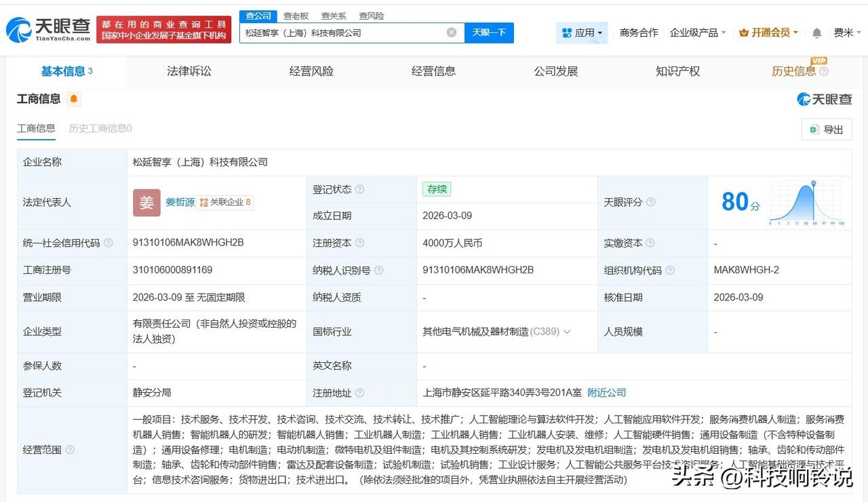Click the 姜 avatar of the legal representative
Viewport: 868px width, 502px height.
pyautogui.click(x=146, y=202)
